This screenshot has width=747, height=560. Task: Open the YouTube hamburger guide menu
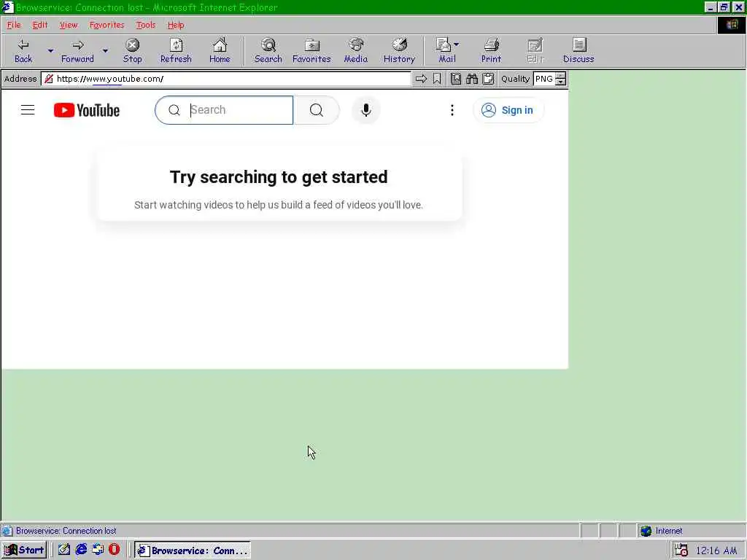tap(28, 110)
